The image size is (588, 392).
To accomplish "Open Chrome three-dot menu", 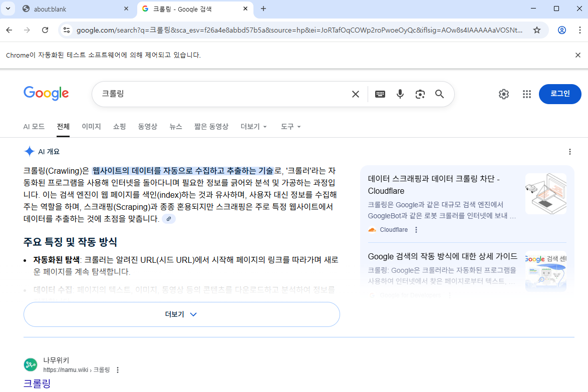I will [x=579, y=30].
